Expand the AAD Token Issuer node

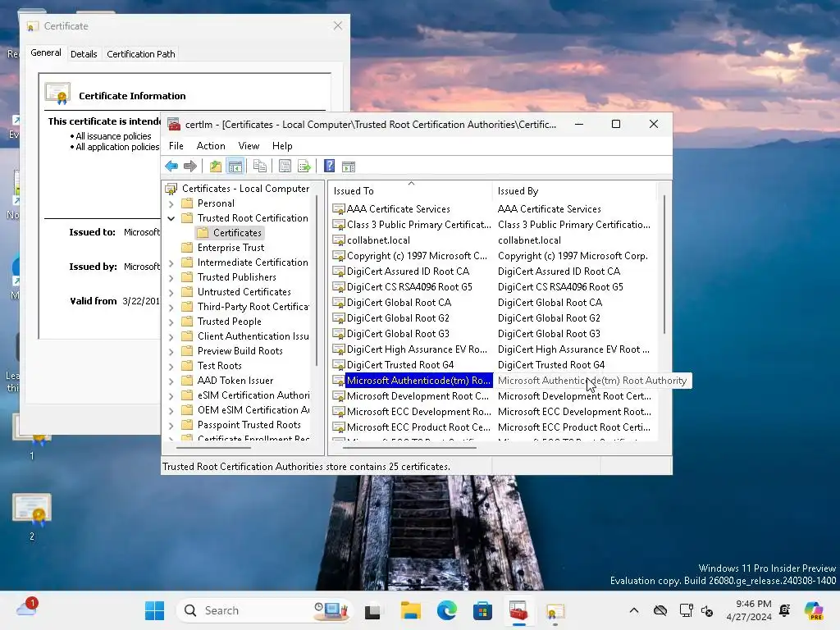tap(171, 381)
